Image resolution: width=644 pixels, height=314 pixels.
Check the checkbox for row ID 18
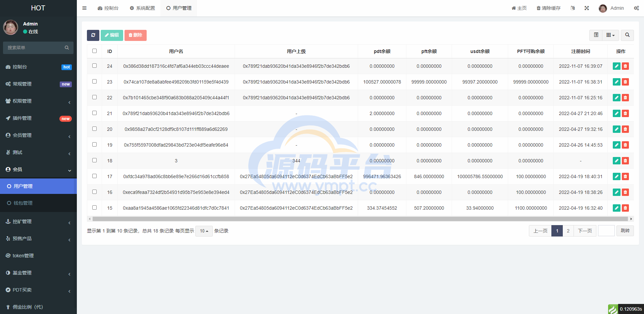click(94, 160)
